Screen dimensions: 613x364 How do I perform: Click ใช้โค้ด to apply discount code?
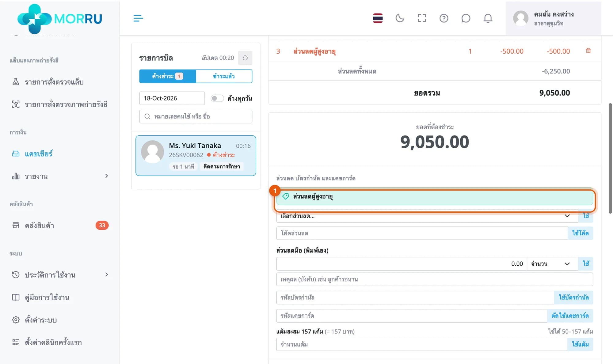coord(580,233)
